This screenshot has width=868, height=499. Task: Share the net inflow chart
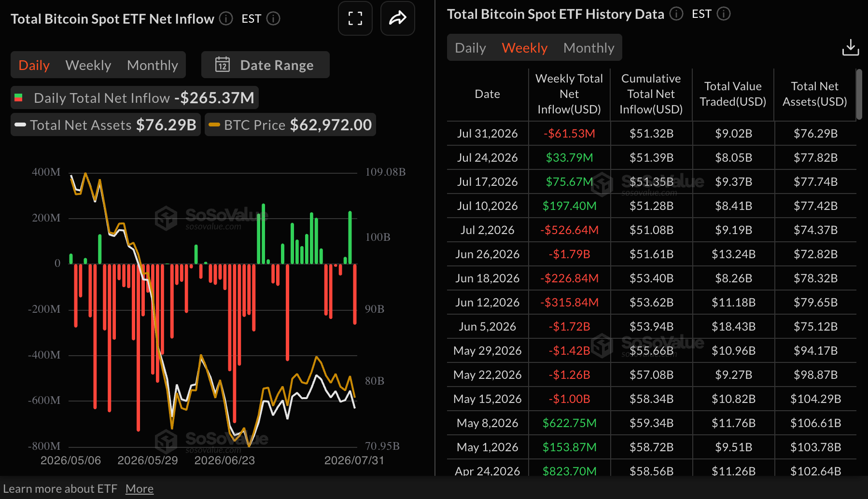click(398, 18)
